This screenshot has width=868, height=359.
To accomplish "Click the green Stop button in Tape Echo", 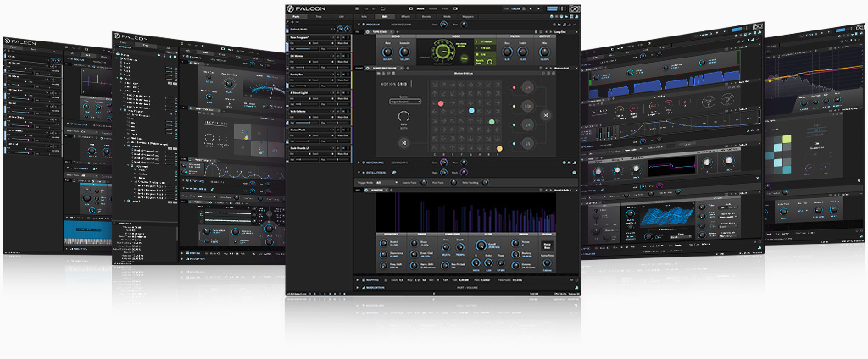I will click(464, 57).
